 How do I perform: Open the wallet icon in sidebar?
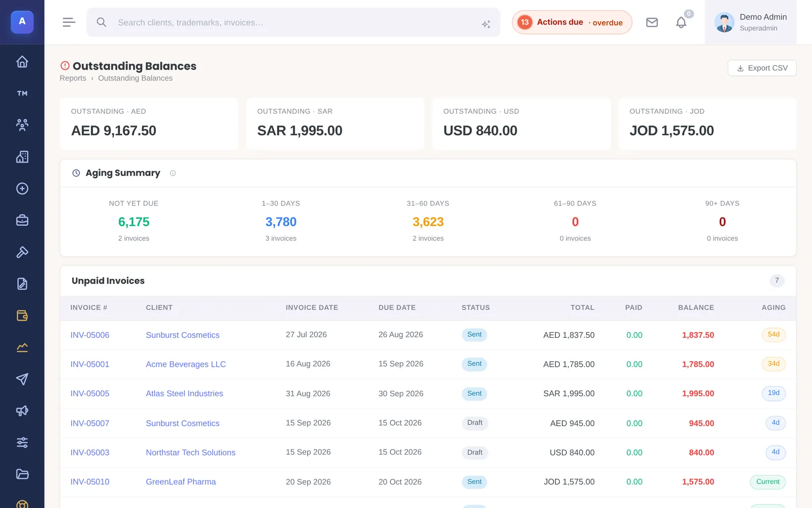click(22, 315)
